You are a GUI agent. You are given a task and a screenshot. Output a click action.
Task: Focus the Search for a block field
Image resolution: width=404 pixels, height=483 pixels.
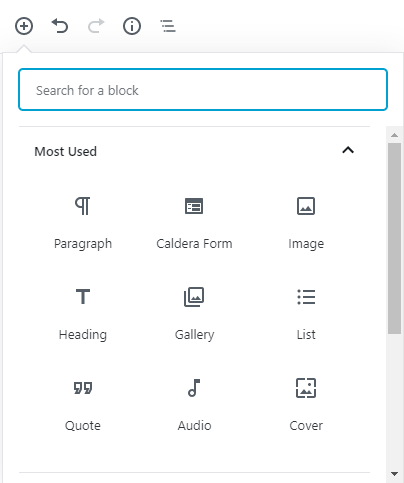pyautogui.click(x=203, y=90)
